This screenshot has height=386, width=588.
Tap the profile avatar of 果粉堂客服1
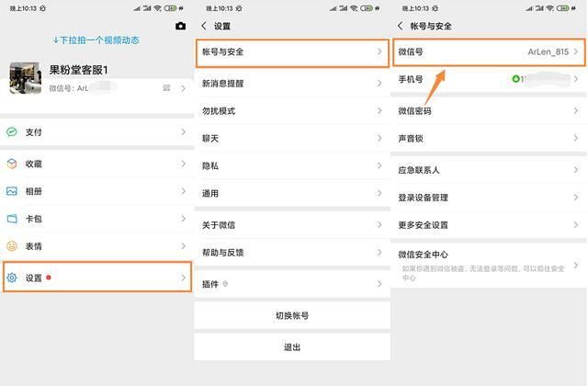(25, 78)
